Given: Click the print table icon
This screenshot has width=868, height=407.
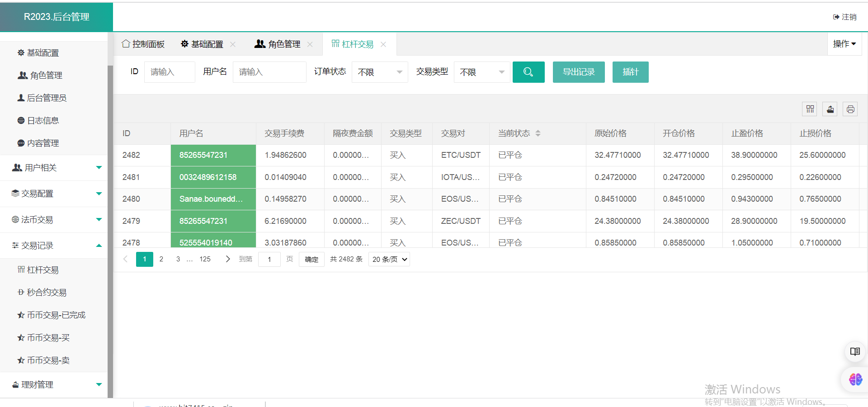Looking at the screenshot, I should [x=850, y=109].
